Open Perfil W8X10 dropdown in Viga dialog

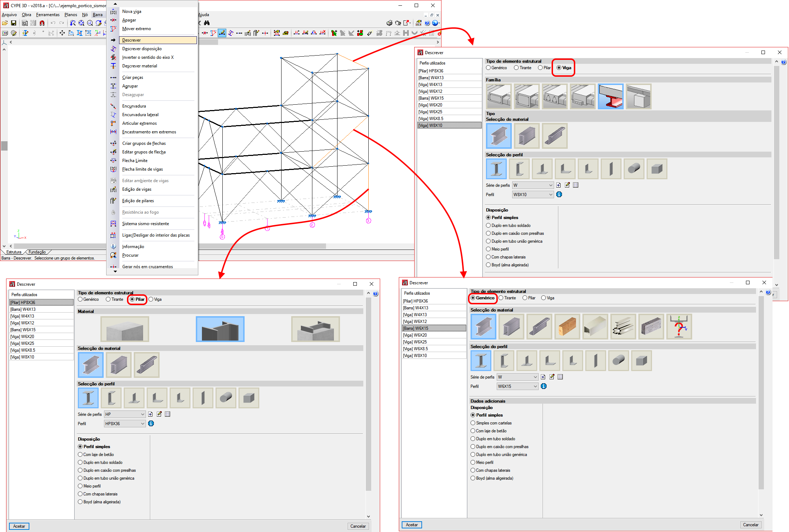(533, 194)
